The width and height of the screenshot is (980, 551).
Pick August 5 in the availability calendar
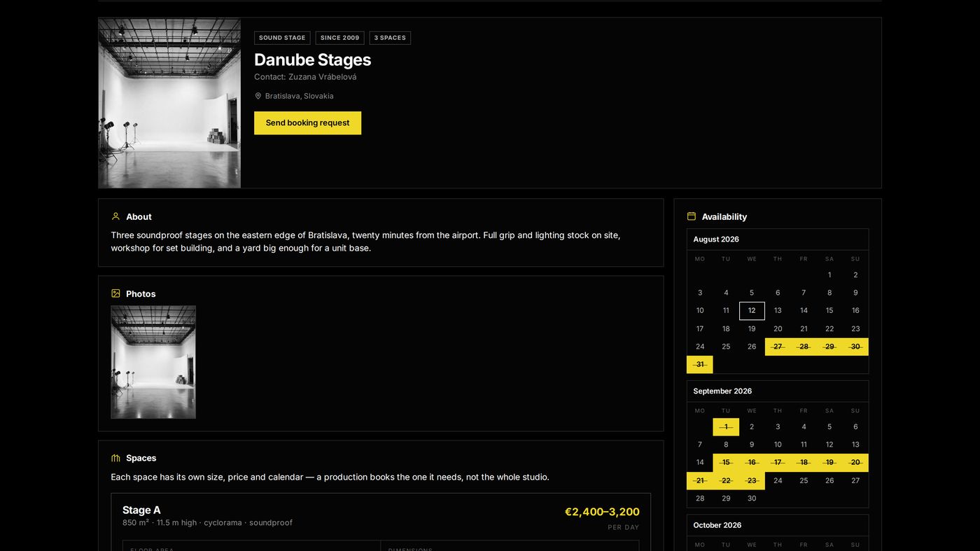(752, 293)
